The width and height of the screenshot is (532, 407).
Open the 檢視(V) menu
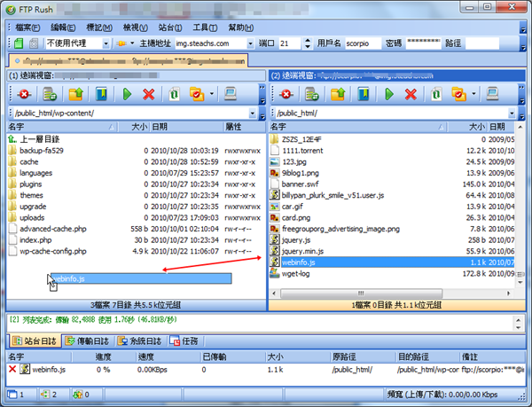click(x=136, y=27)
